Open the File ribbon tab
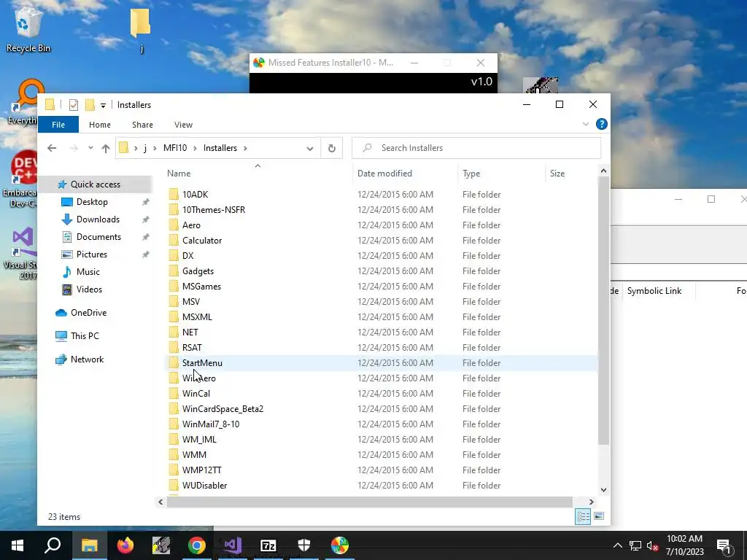747x560 pixels. pyautogui.click(x=58, y=125)
